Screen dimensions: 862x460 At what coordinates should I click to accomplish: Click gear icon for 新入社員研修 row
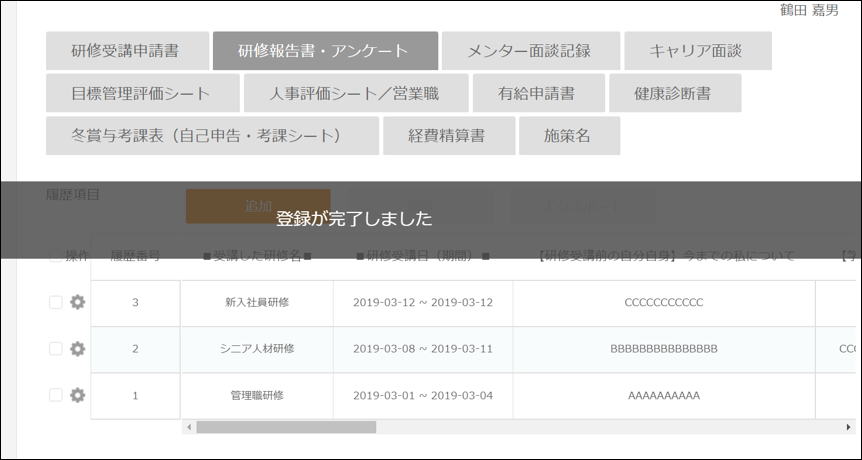pos(77,303)
